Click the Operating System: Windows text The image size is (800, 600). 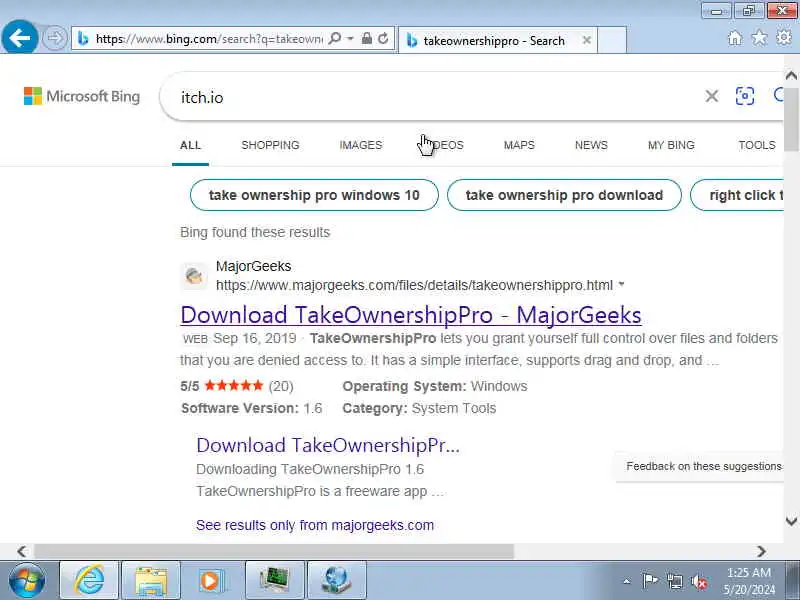click(435, 386)
